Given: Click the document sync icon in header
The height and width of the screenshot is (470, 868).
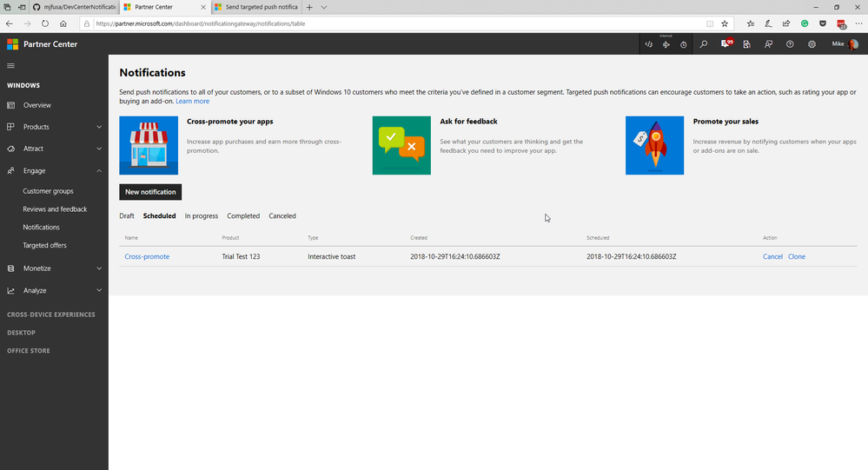Looking at the screenshot, I should [746, 44].
